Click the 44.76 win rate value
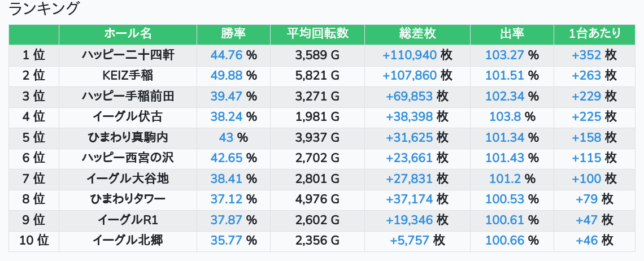 (x=226, y=55)
